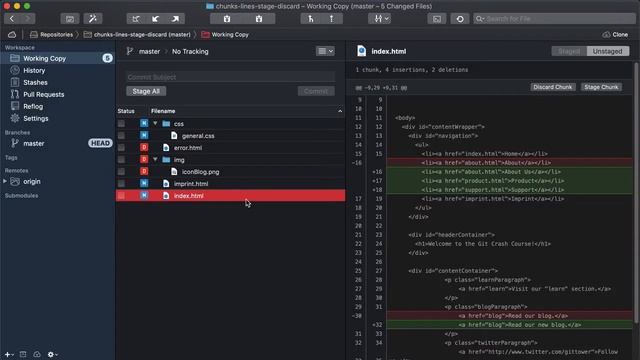Click the diff view vertical scrollbar
640x360 pixels.
pyautogui.click(x=636, y=192)
